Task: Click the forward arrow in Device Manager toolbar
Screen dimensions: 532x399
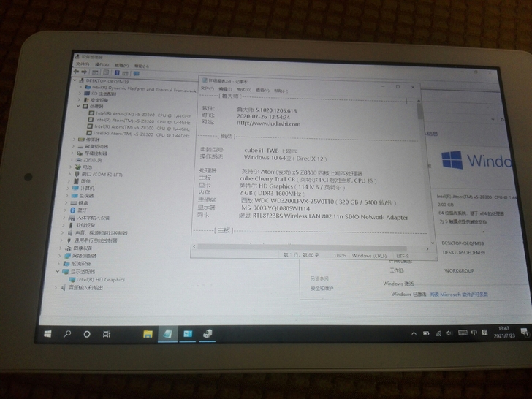Action: pos(84,72)
